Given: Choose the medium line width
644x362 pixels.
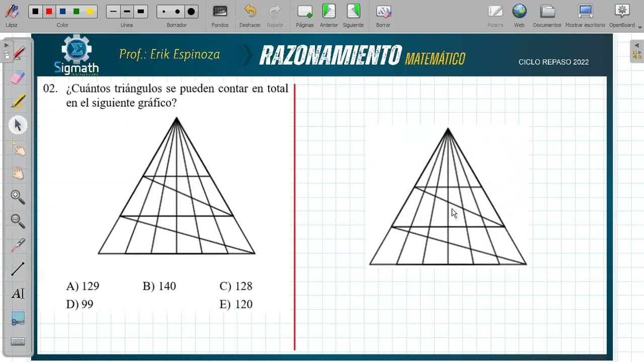Looking at the screenshot, I should coord(127,12).
